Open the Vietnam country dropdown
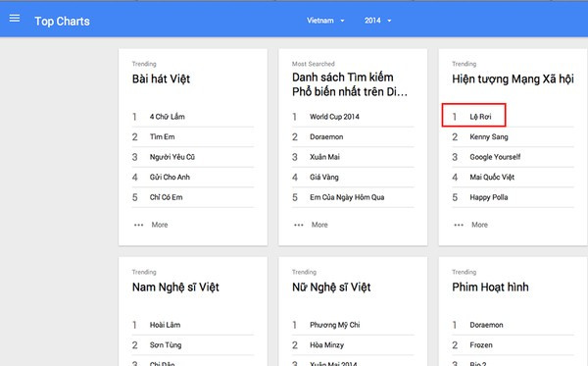The height and width of the screenshot is (366, 588). 325,21
